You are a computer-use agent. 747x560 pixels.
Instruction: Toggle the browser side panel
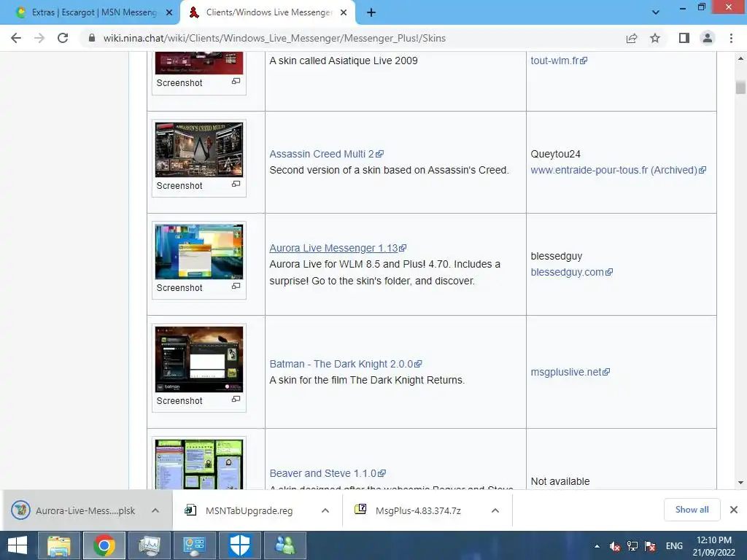pos(684,38)
